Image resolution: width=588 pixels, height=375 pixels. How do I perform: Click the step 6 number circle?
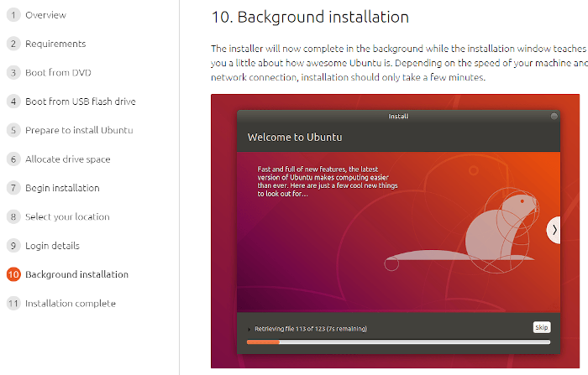13,159
